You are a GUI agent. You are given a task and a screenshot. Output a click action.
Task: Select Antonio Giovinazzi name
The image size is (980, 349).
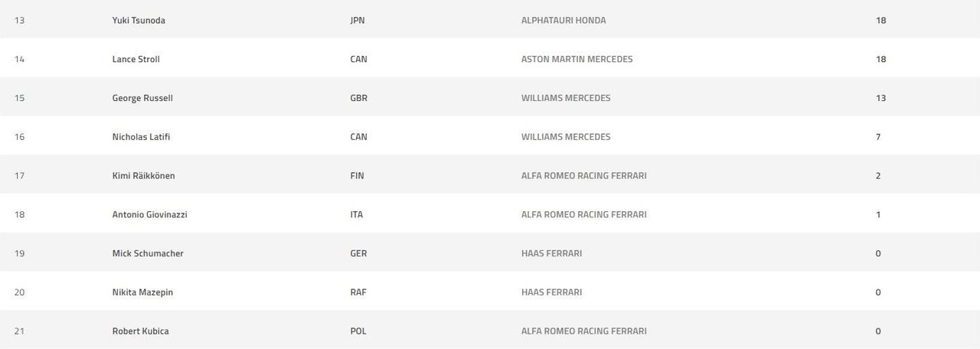coord(149,214)
